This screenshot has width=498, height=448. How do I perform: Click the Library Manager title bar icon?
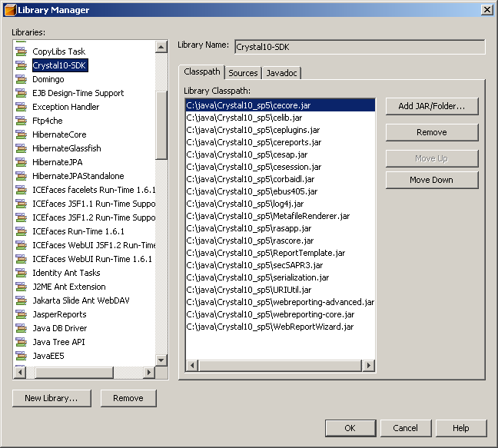(10, 10)
